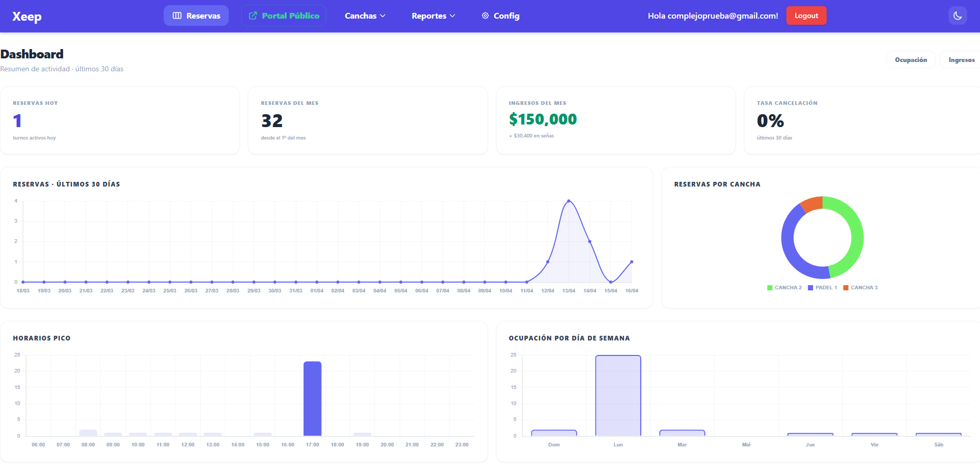Image resolution: width=980 pixels, height=466 pixels.
Task: Toggle dark mode with the moon icon
Action: click(x=958, y=15)
